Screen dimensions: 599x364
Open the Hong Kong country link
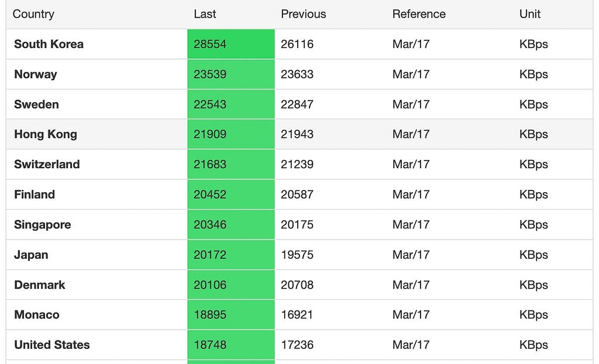click(46, 134)
